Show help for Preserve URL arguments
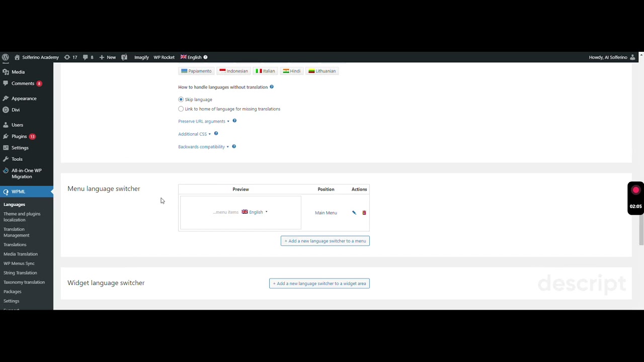 point(234,121)
